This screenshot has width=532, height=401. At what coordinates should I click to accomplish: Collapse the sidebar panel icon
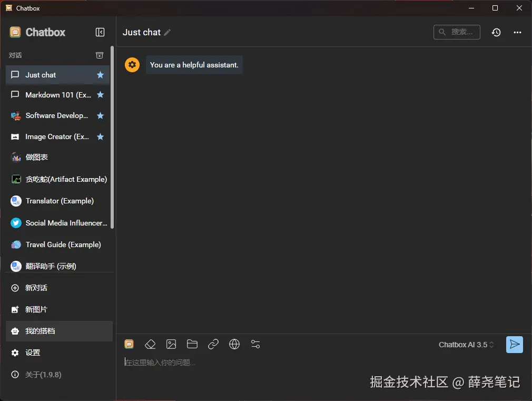pos(100,32)
